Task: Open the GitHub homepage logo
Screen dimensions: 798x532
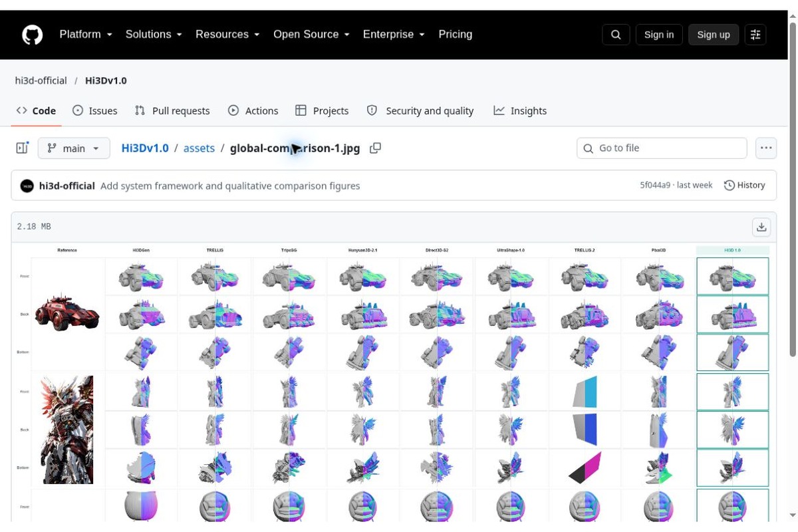Action: [32, 35]
